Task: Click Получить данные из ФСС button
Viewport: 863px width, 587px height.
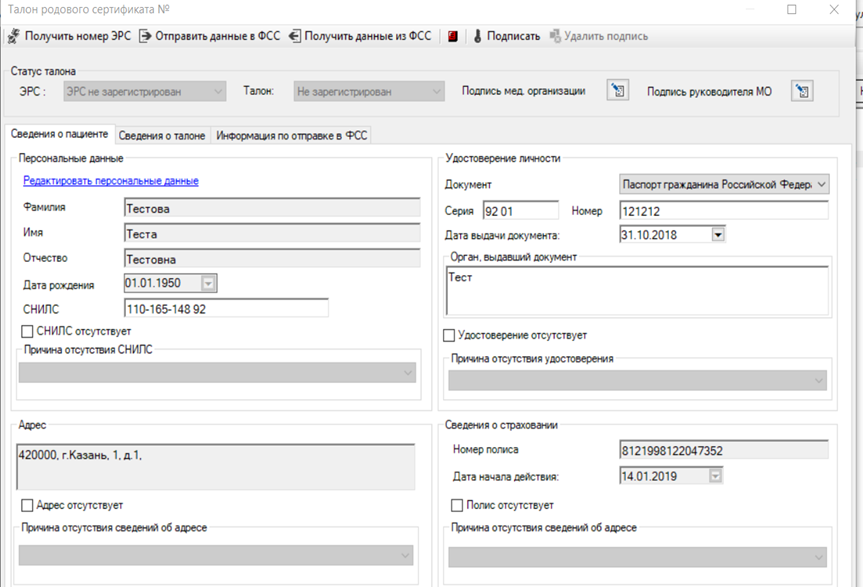Action: click(361, 36)
